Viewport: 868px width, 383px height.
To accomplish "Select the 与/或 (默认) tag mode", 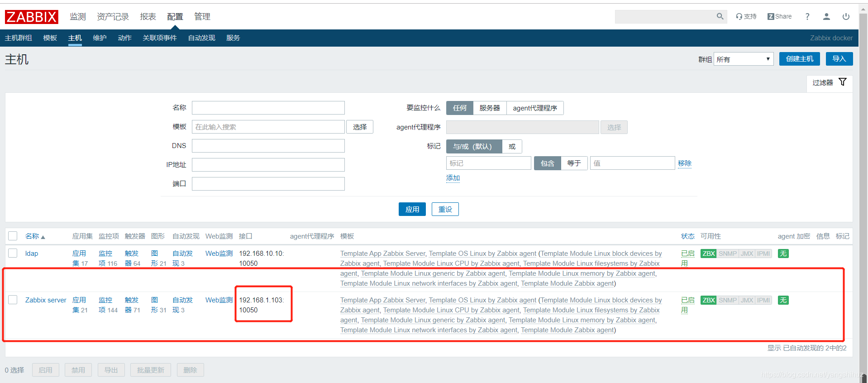I will [x=474, y=146].
